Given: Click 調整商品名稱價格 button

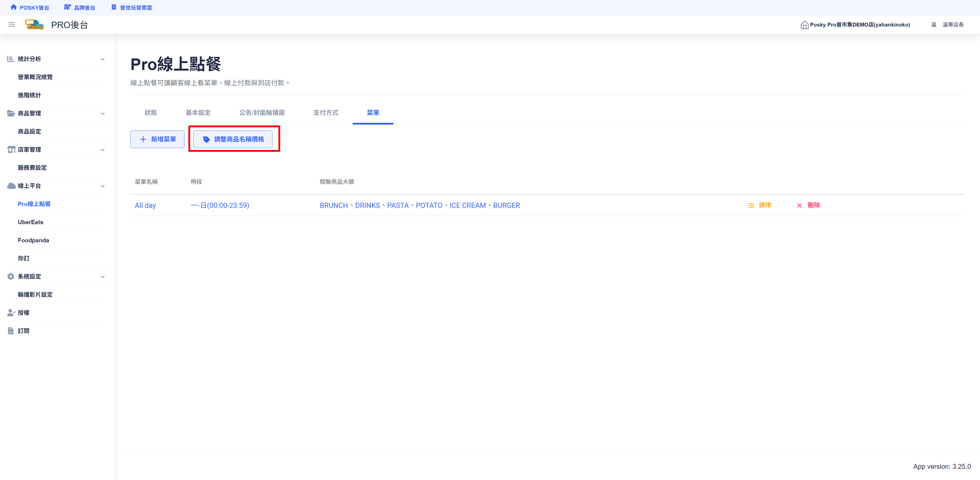Looking at the screenshot, I should click(x=233, y=139).
